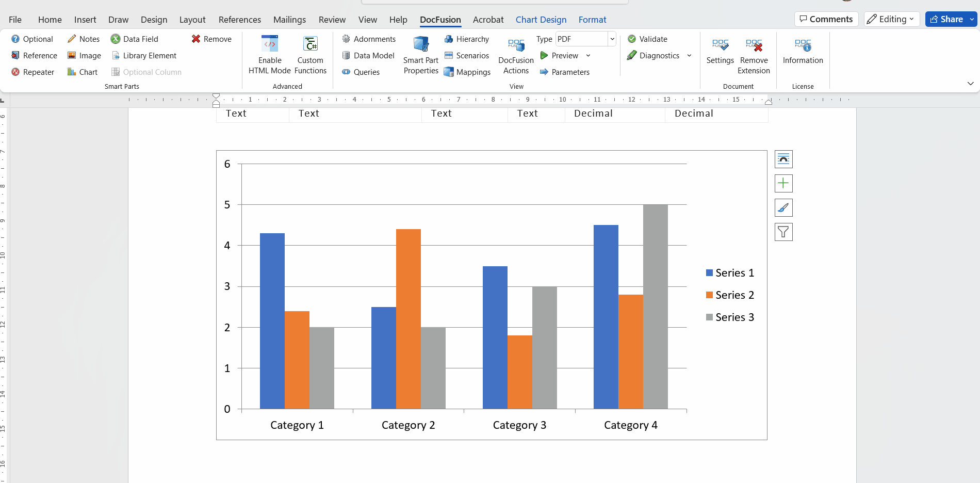Enable HTML Mode
Screen dimensions: 980x483
point(270,55)
